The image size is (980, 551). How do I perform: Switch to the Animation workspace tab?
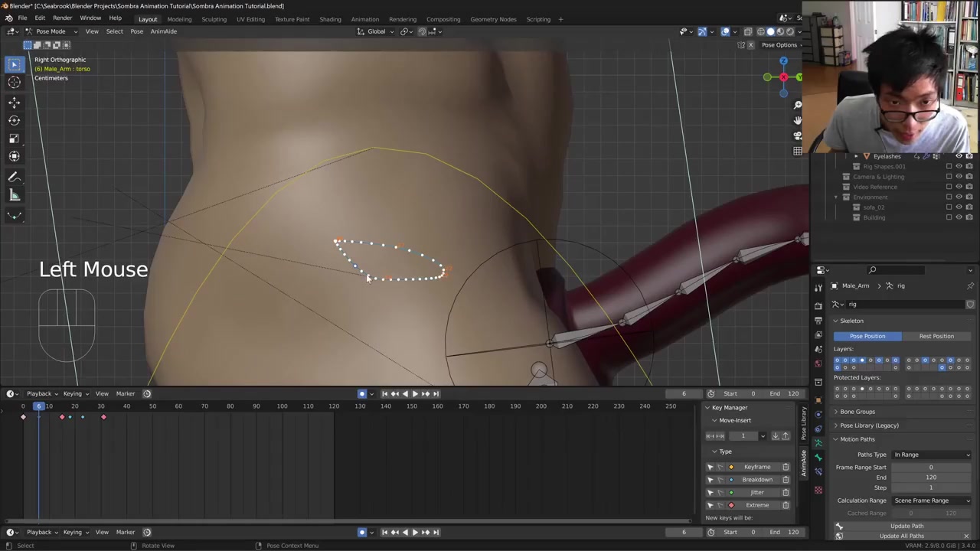pos(364,19)
